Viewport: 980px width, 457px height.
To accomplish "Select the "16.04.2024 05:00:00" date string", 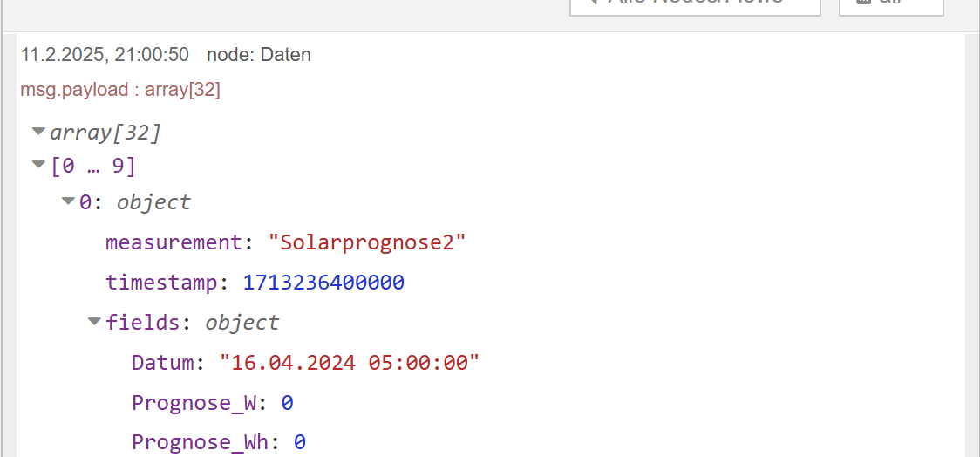I will 350,362.
